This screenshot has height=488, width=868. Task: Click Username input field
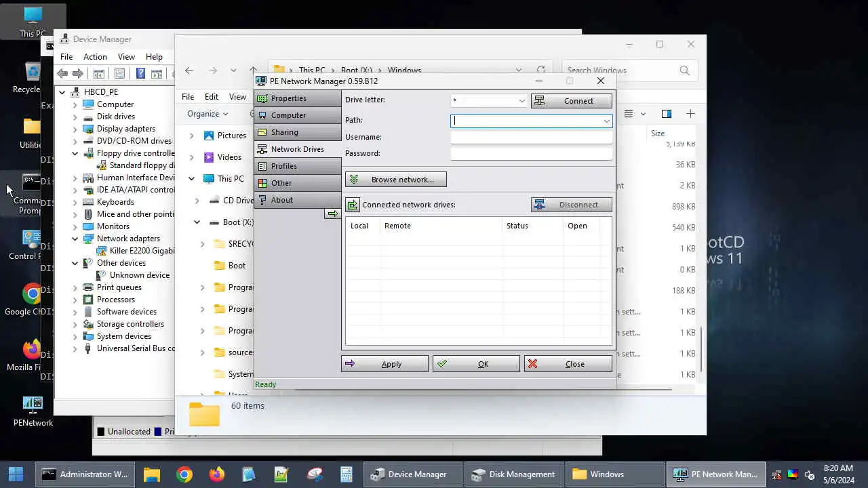point(532,137)
